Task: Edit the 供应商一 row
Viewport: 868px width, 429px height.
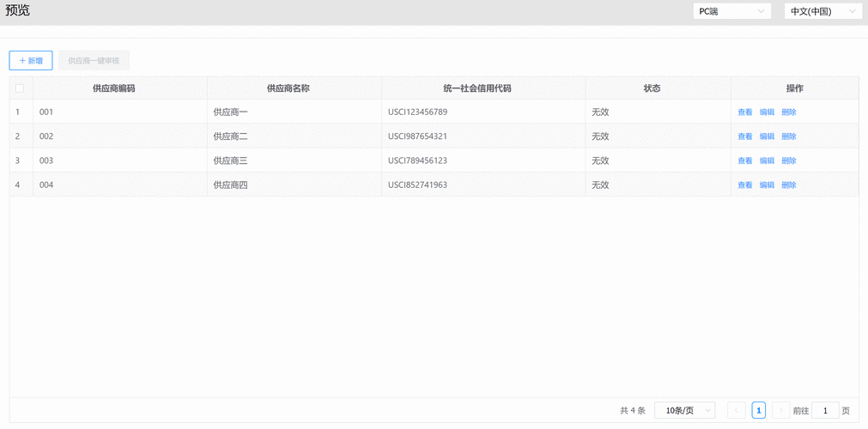Action: (x=767, y=112)
